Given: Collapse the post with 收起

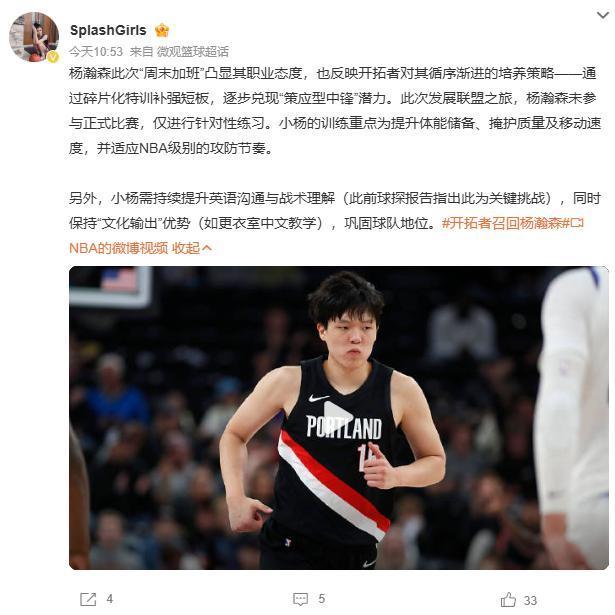Looking at the screenshot, I should 186,248.
